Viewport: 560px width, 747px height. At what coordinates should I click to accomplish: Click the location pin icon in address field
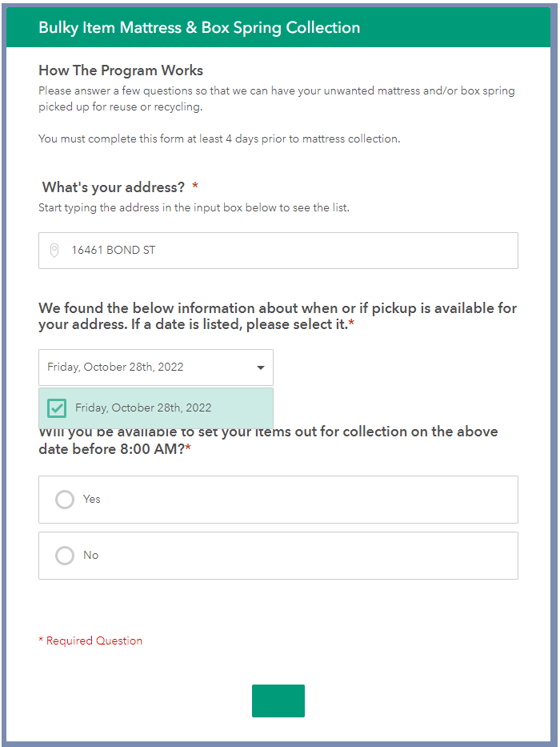click(54, 251)
